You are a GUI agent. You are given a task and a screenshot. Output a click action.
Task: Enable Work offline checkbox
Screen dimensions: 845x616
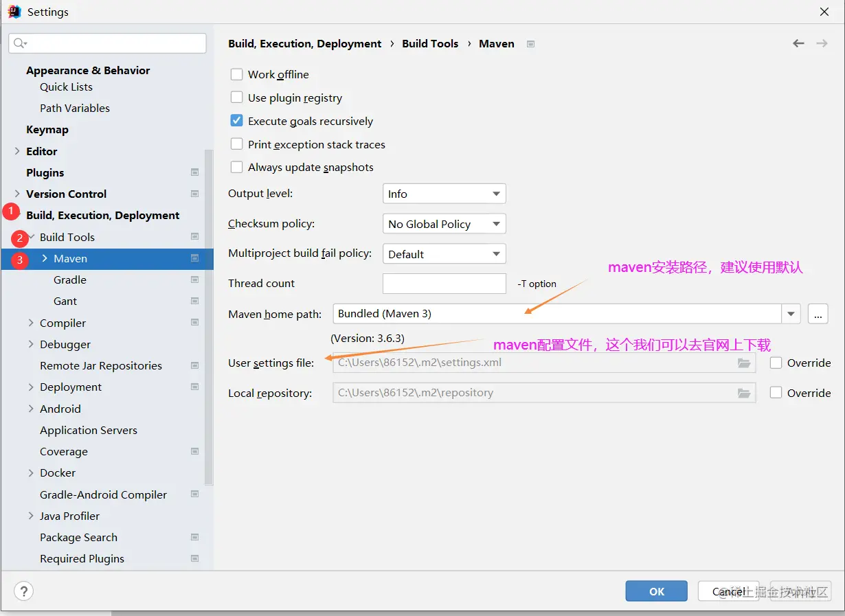pos(237,74)
